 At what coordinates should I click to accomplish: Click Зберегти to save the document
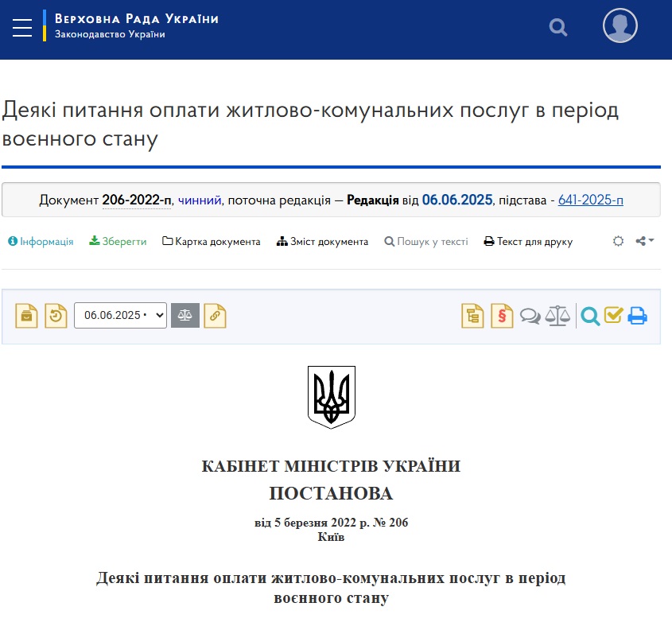(x=118, y=242)
